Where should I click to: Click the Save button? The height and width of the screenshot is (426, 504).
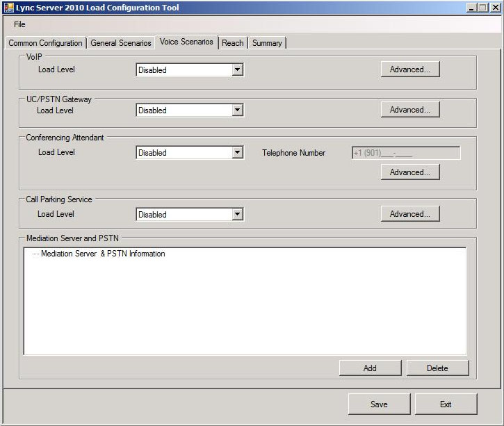click(379, 404)
